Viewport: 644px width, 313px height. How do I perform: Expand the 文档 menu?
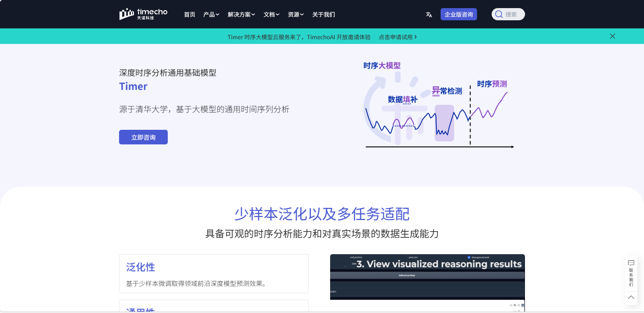tap(272, 15)
